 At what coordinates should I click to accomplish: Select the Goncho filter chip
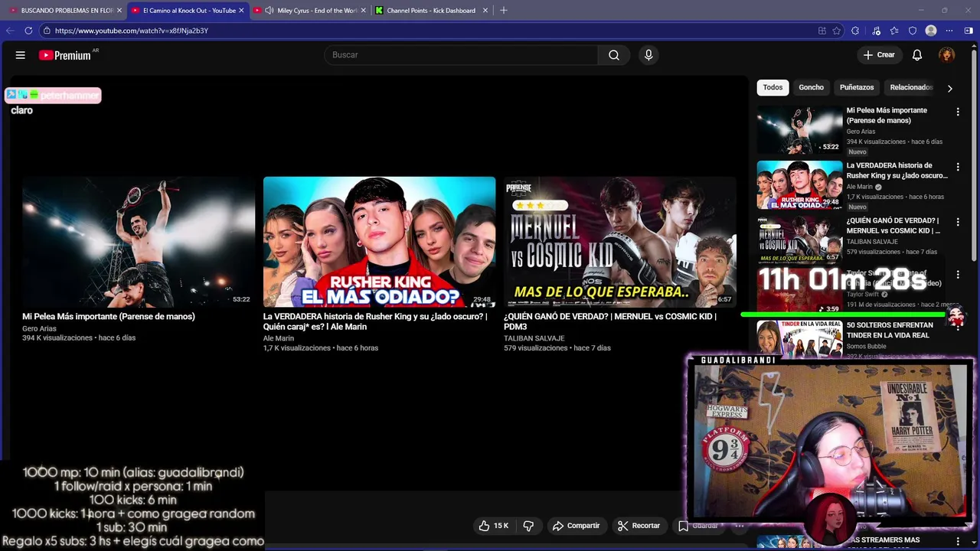click(x=811, y=87)
